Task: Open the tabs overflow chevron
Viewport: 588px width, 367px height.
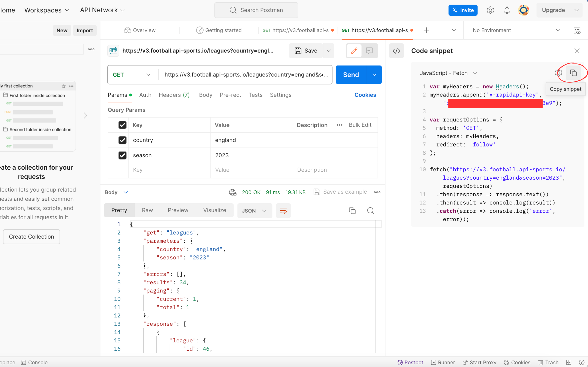Action: (x=454, y=30)
